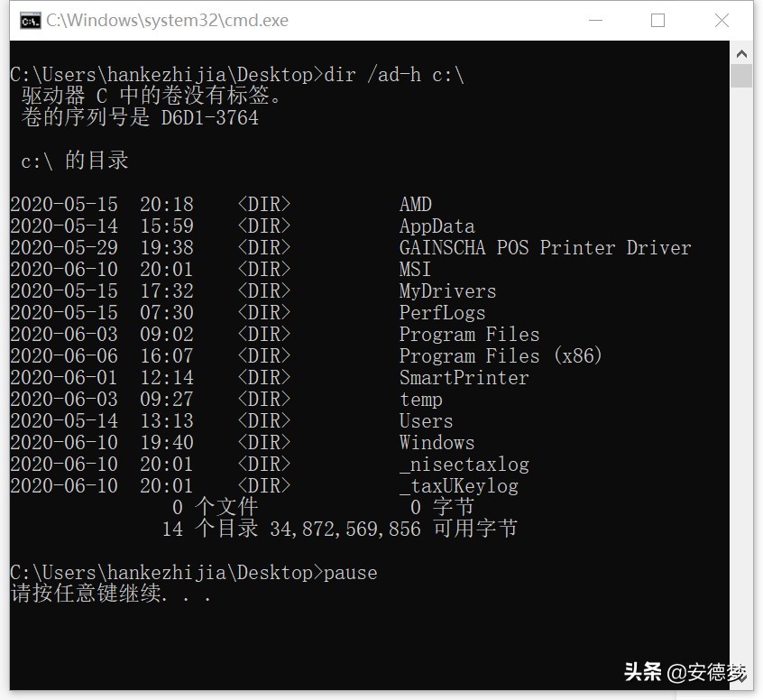Click the Program Files (x86) entry
The width and height of the screenshot is (763, 700).
point(501,356)
